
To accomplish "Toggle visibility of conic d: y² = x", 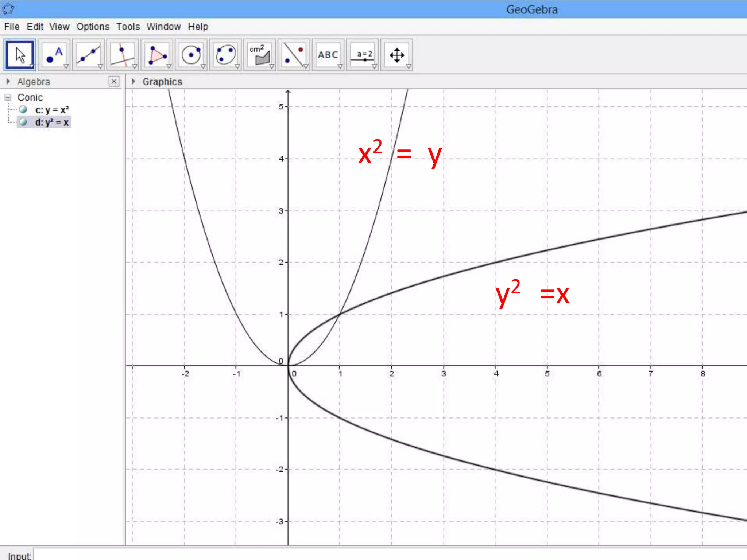I will click(x=23, y=122).
